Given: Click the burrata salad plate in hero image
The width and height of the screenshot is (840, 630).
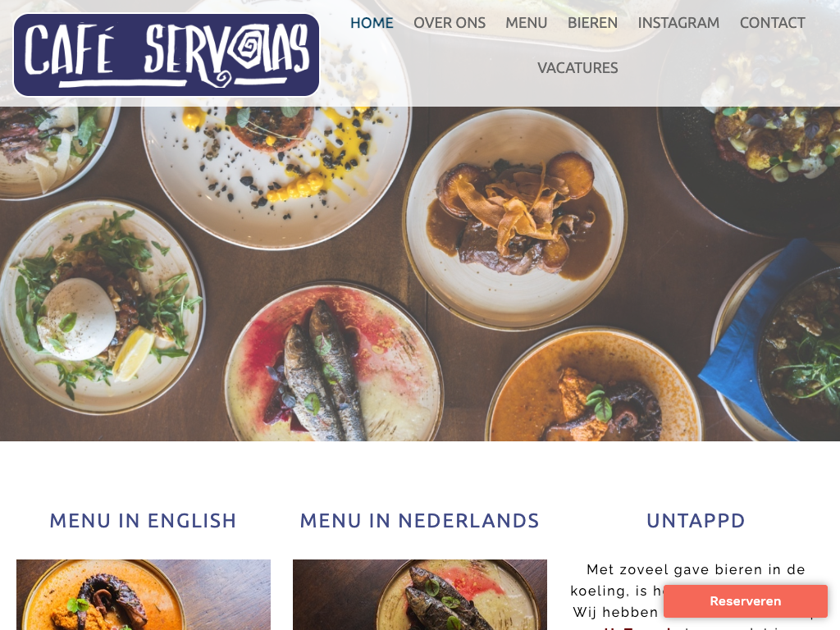Looking at the screenshot, I should coord(101,307).
